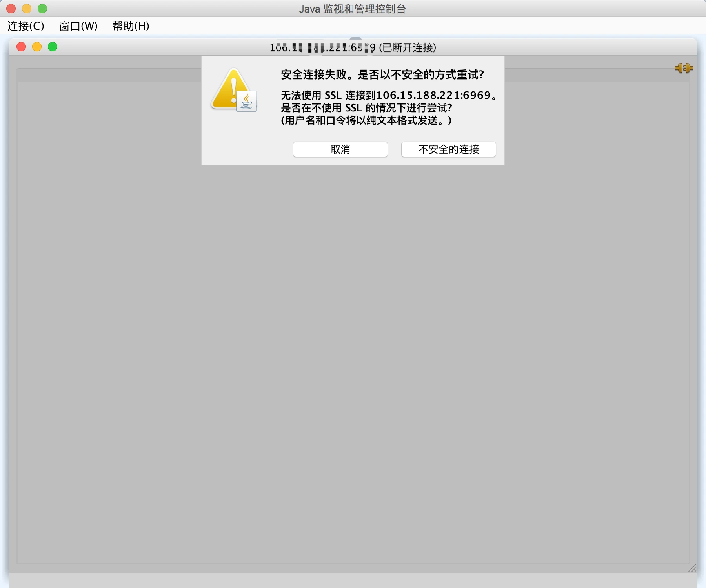The image size is (706, 588).
Task: Click the 取消 button in the dialog
Action: pos(340,149)
